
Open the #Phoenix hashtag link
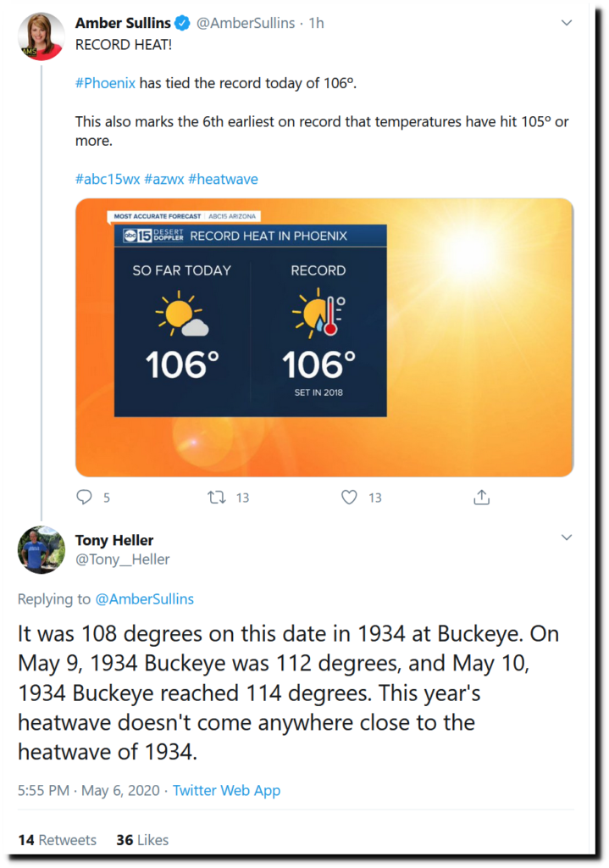[105, 83]
